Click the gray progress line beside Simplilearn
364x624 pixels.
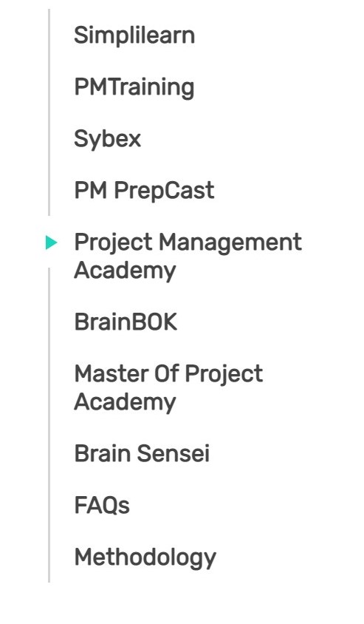point(49,35)
